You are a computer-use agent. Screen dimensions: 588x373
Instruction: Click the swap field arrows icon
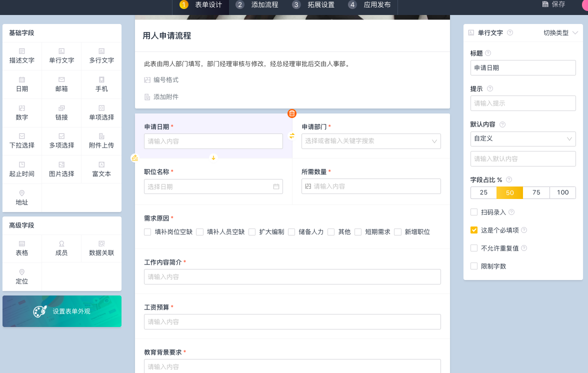pos(292,136)
